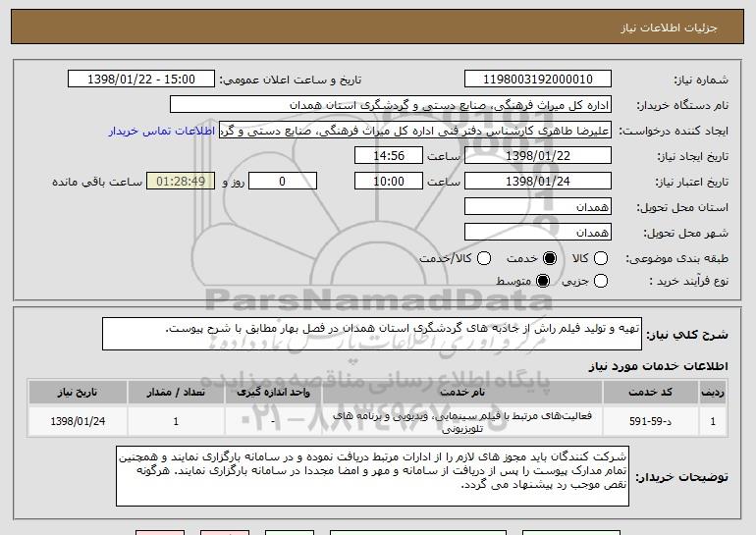
Task: Click the validity date field 1398/01/24
Action: point(538,182)
